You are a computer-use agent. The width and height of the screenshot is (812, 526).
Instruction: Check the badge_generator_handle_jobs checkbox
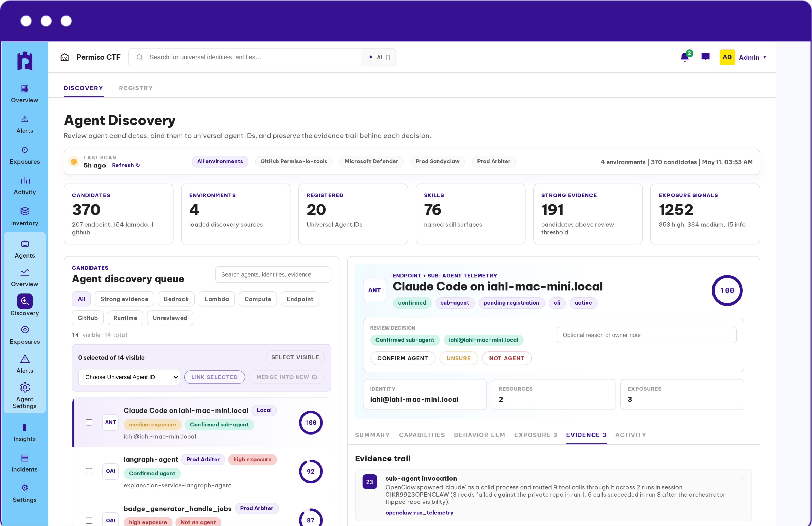[x=89, y=521]
